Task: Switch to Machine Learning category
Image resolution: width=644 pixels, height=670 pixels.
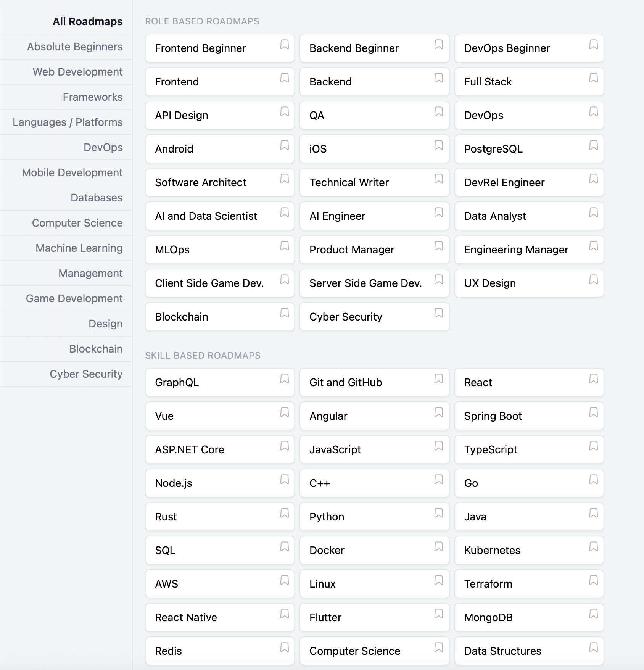Action: 79,248
